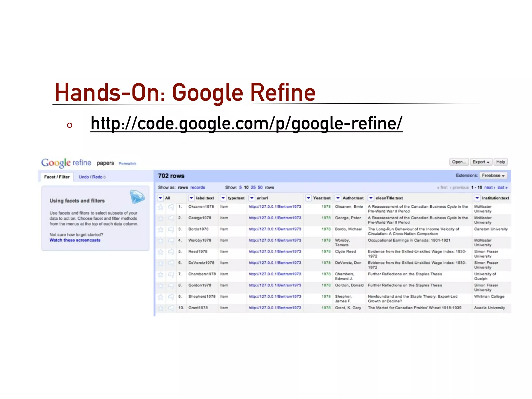Image resolution: width=532 pixels, height=399 pixels.
Task: Click the 702 rows heading
Action: [x=171, y=176]
